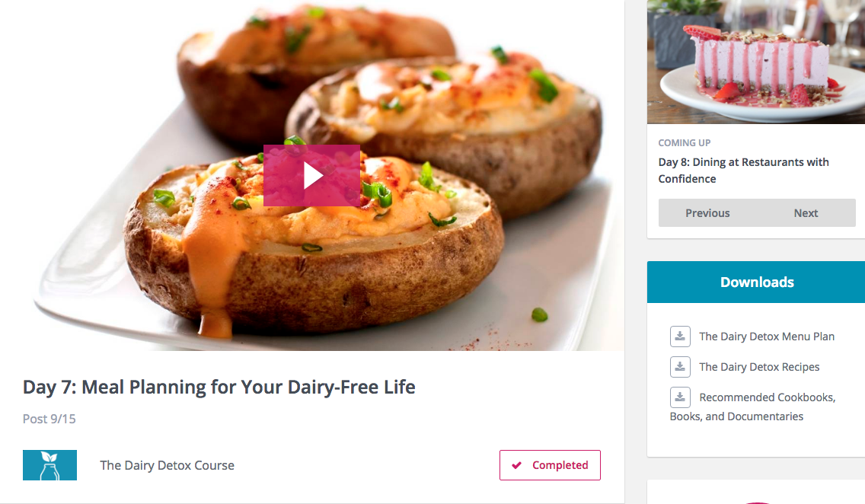Go to the Next lesson
The width and height of the screenshot is (865, 504).
click(806, 213)
